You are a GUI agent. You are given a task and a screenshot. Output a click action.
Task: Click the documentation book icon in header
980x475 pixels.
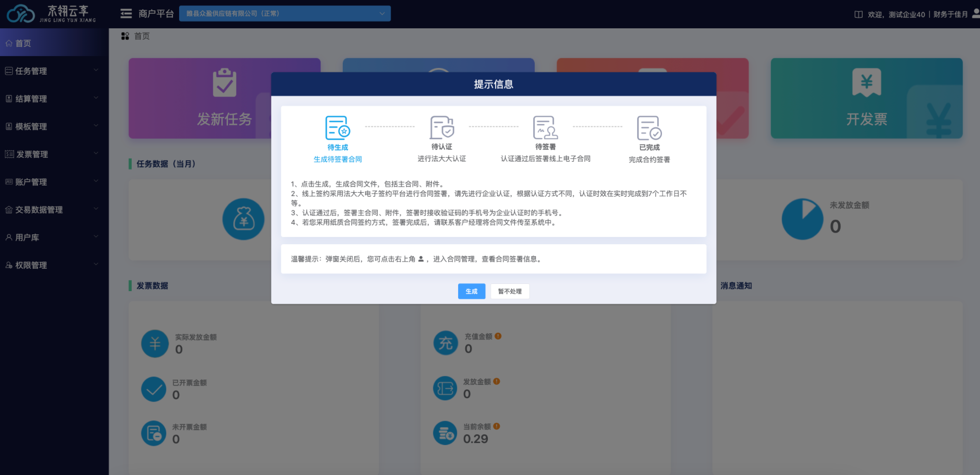[x=858, y=14]
